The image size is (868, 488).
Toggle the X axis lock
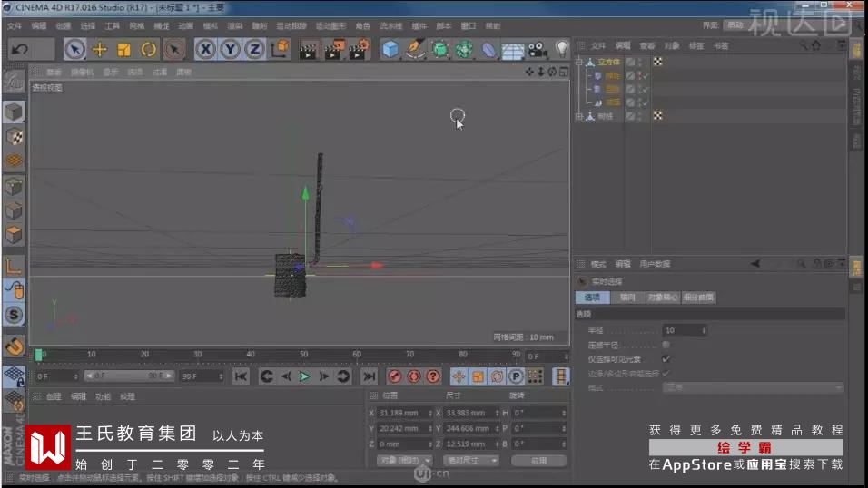coord(205,50)
